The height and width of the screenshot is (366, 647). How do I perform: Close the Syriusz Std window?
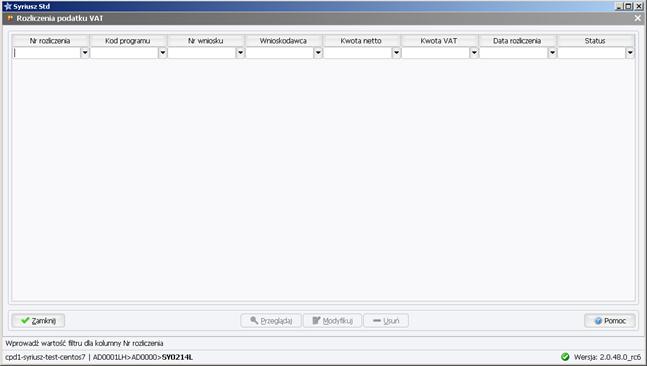click(638, 6)
